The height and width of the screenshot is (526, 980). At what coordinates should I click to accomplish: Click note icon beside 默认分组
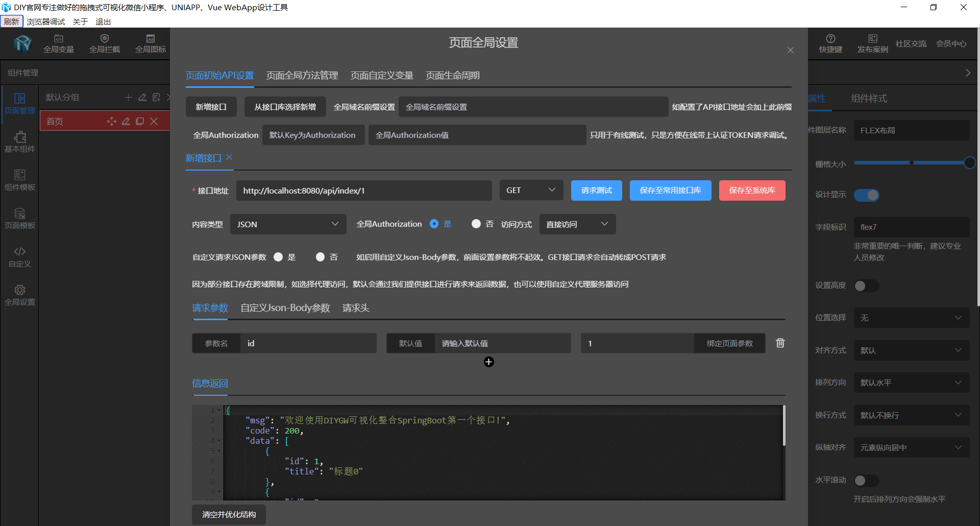(x=157, y=97)
